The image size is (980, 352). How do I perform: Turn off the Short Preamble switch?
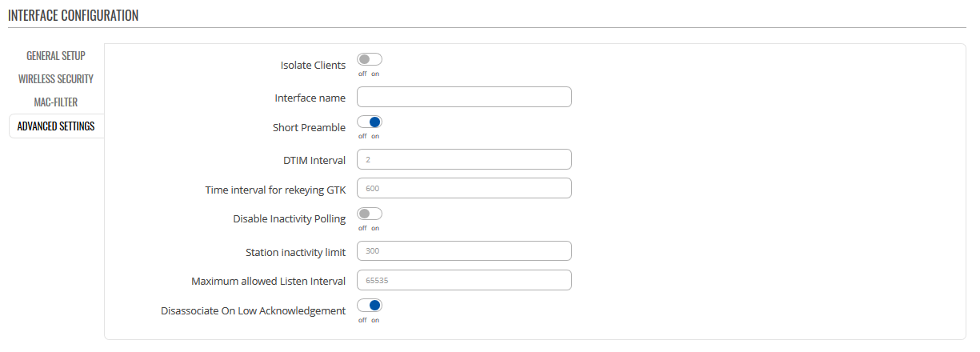(x=370, y=122)
